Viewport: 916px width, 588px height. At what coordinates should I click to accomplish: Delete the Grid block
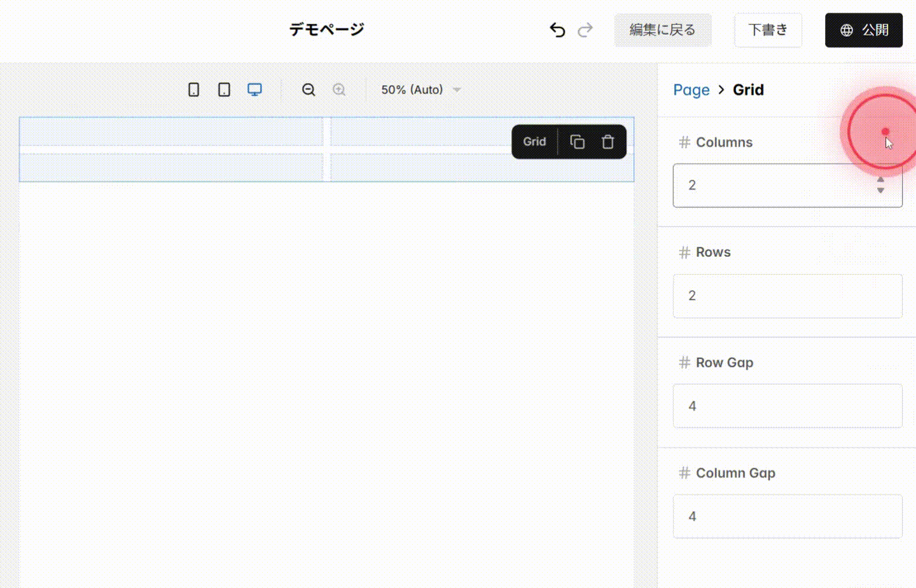click(608, 141)
